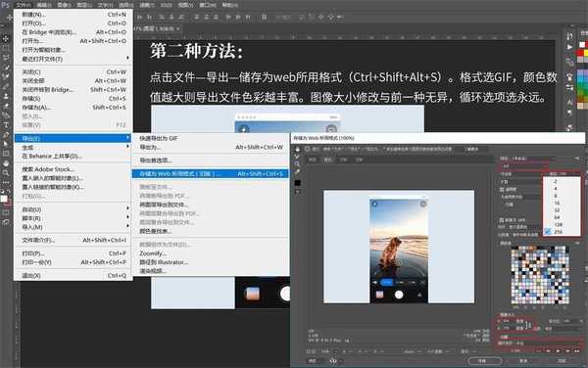
Task: Click the 取消 cancel button in dialog
Action: click(x=522, y=361)
